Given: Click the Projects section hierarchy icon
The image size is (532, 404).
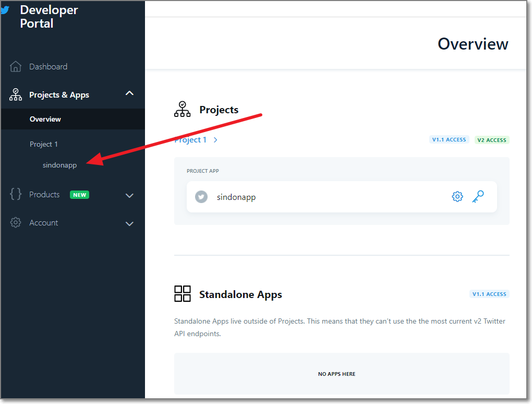Looking at the screenshot, I should pyautogui.click(x=183, y=109).
